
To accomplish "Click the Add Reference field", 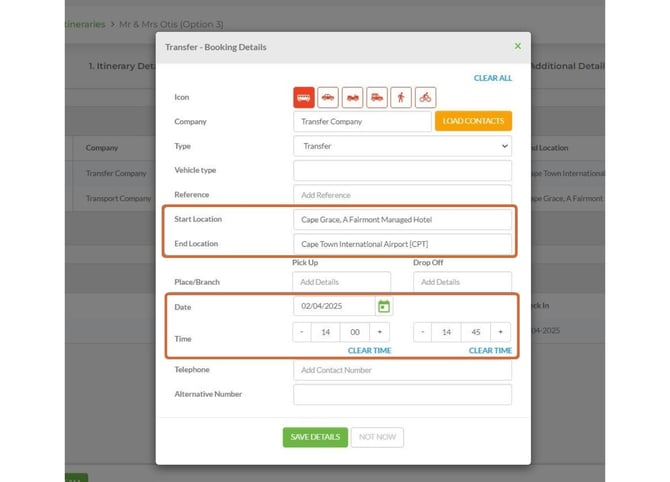I will [403, 195].
